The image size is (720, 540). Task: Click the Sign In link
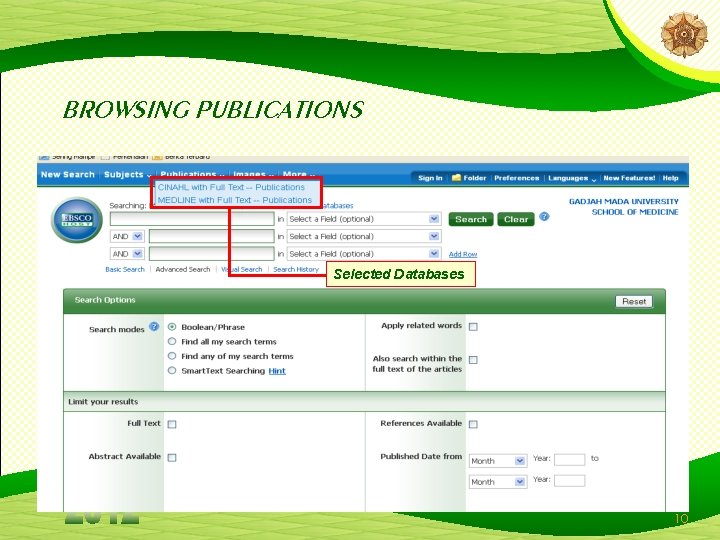(430, 178)
